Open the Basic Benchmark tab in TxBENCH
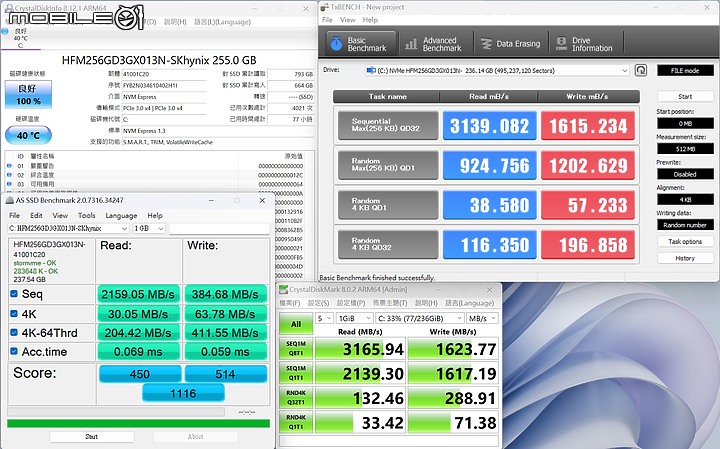Screen dimensions: 720x449 361,44
